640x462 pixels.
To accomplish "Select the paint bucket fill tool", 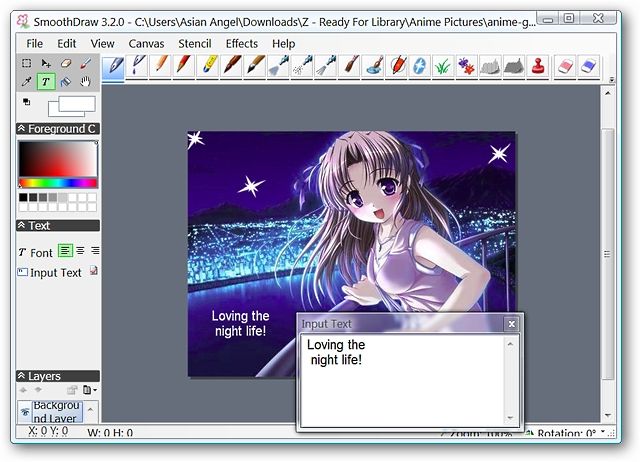I will 66,82.
